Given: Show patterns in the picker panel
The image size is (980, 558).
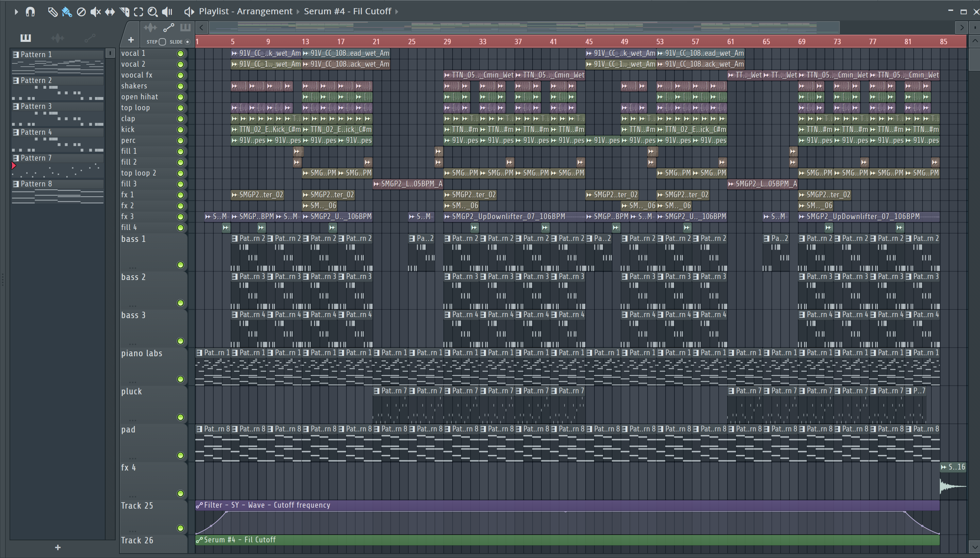Looking at the screenshot, I should [x=26, y=37].
